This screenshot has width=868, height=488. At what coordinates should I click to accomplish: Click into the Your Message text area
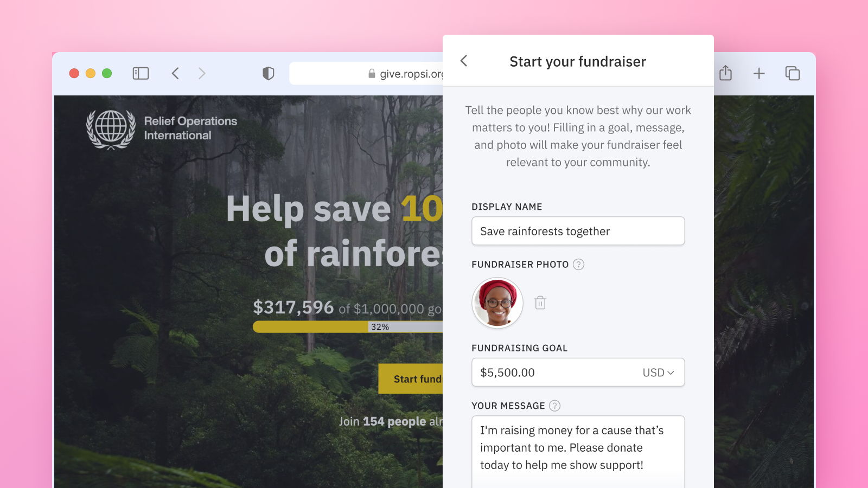(x=578, y=450)
